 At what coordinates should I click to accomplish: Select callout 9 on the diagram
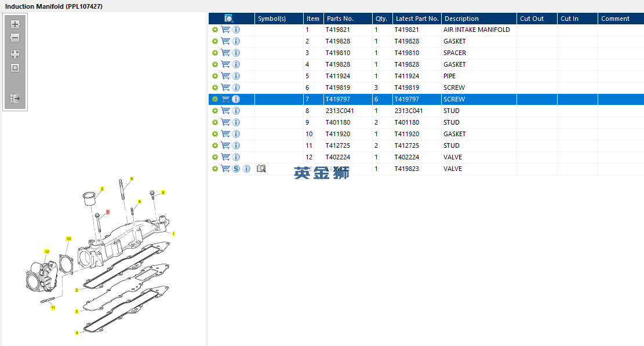coord(132,179)
